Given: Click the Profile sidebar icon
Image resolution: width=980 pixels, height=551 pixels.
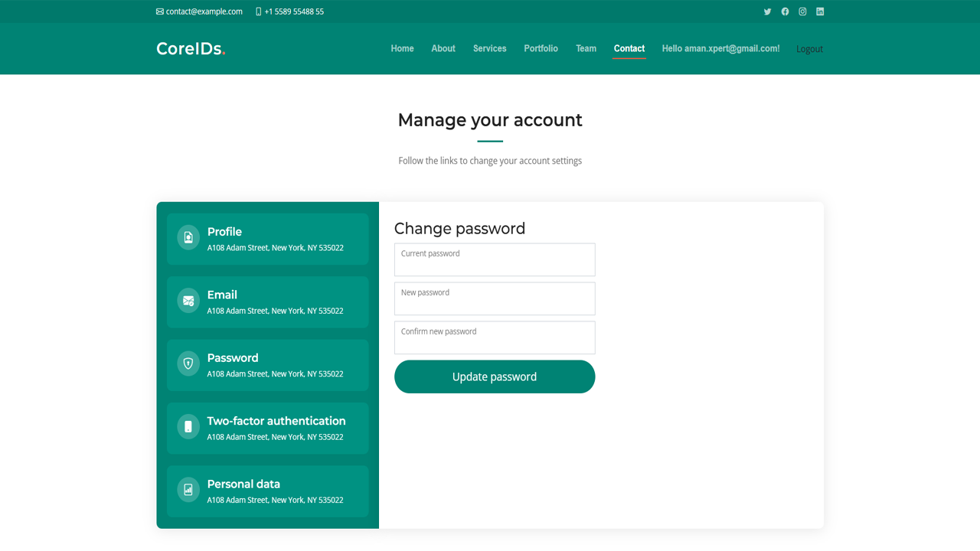Looking at the screenshot, I should coord(188,237).
